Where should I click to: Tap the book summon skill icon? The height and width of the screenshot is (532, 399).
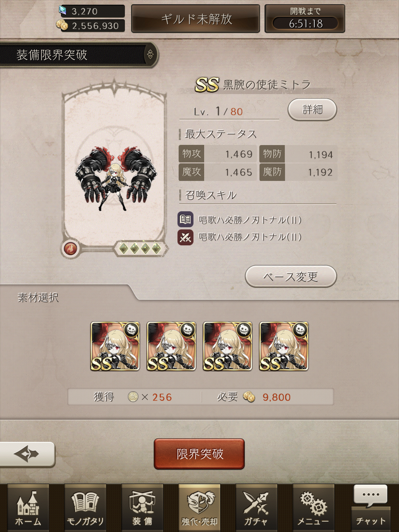pyautogui.click(x=185, y=220)
